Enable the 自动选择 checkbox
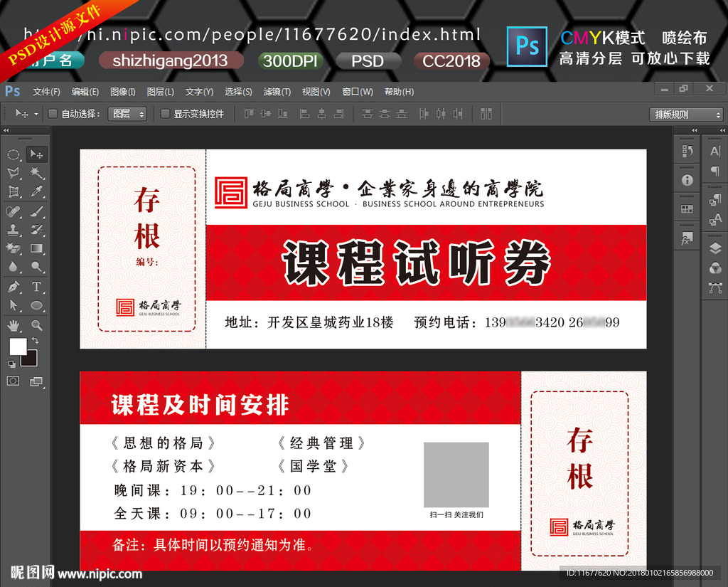The image size is (728, 587). (x=53, y=113)
